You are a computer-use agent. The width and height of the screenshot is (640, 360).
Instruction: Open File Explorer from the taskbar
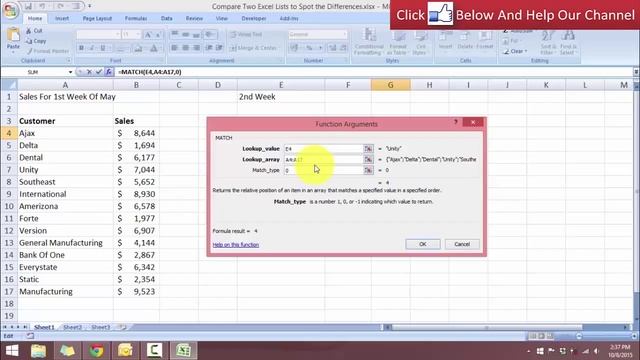tap(38, 351)
